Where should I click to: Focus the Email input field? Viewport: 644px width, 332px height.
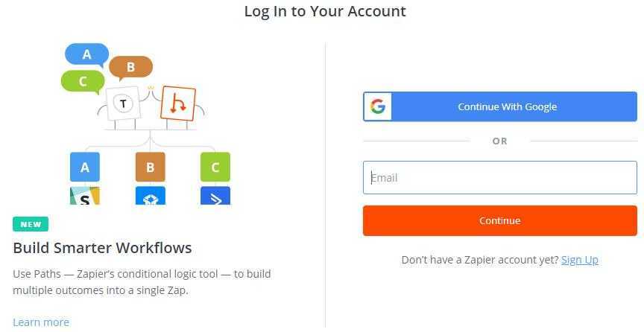500,178
